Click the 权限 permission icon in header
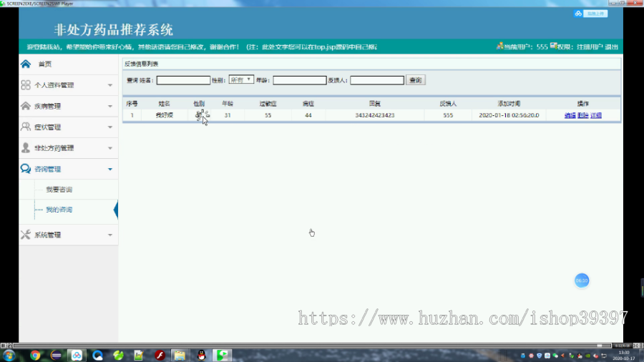644x362 pixels. pos(553,46)
